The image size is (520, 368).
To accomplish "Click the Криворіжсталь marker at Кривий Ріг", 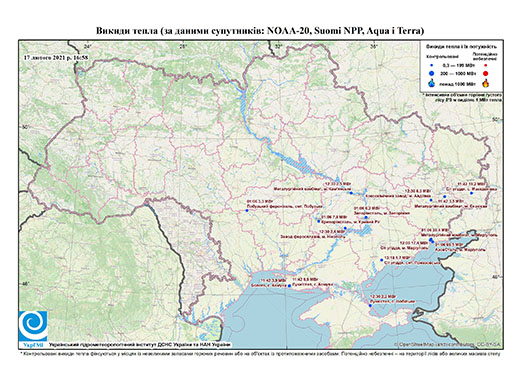I will click(319, 221).
